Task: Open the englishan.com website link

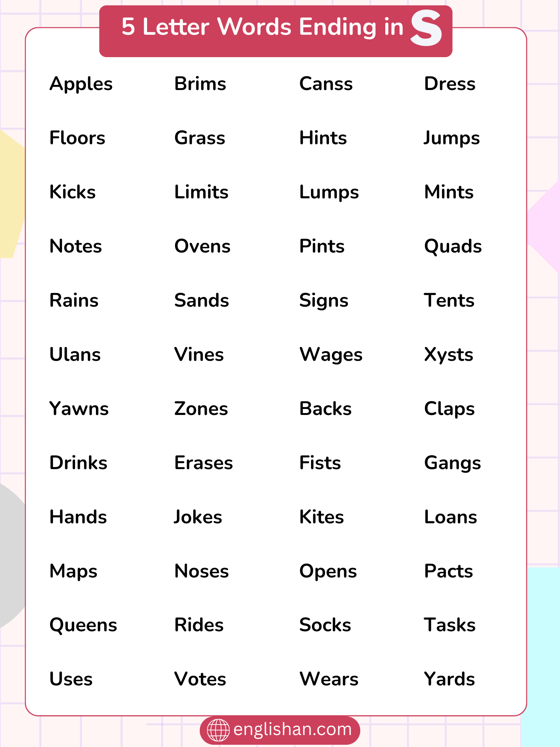Action: click(x=292, y=729)
